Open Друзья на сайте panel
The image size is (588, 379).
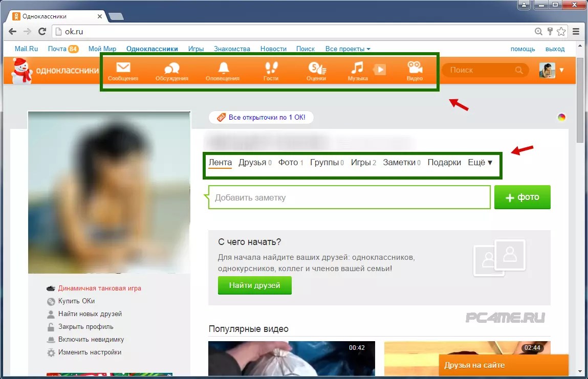504,365
